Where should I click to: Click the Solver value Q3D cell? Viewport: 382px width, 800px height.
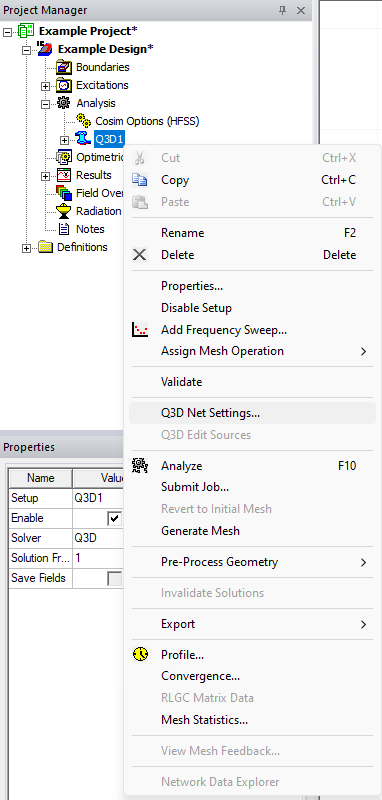click(98, 538)
